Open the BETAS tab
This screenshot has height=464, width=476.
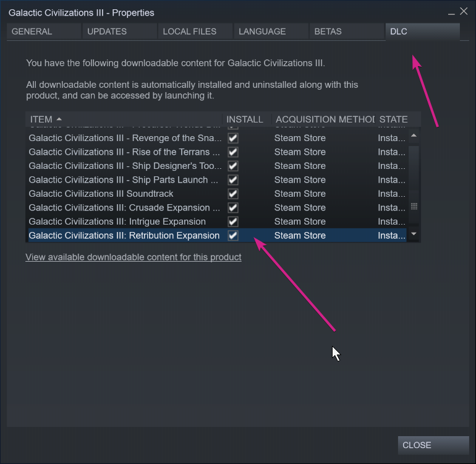[x=346, y=32]
